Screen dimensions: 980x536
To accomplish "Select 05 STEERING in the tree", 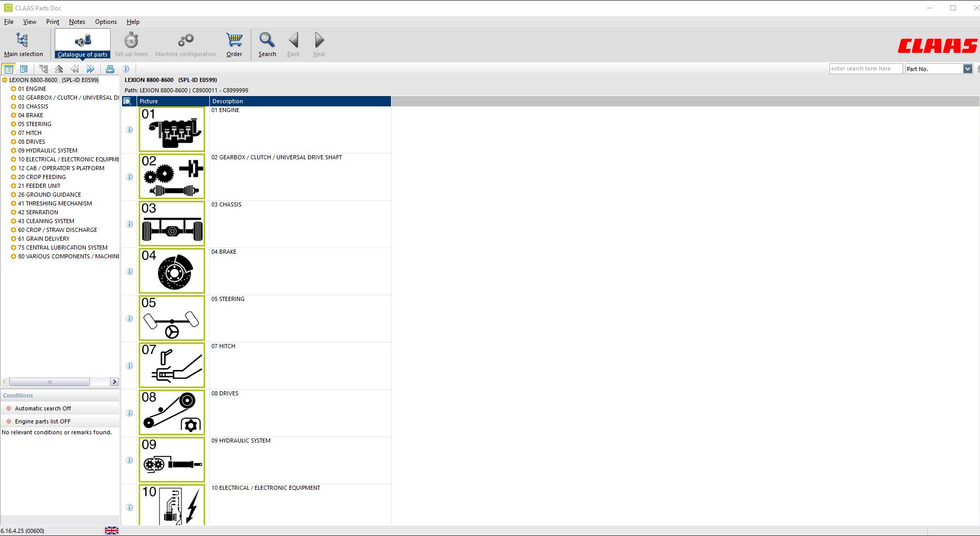I will tap(35, 124).
